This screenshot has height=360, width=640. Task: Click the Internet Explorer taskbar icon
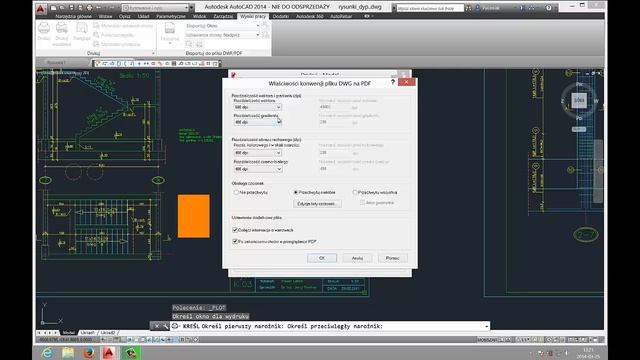[47, 353]
